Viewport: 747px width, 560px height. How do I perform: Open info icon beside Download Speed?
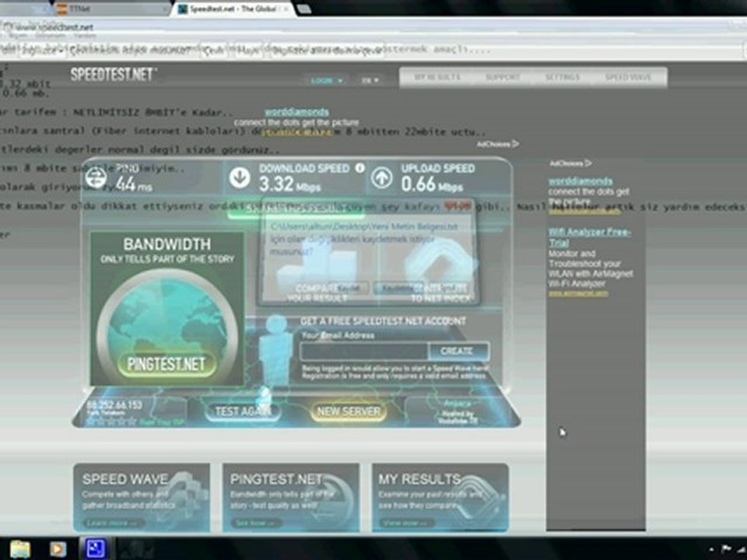tap(360, 168)
